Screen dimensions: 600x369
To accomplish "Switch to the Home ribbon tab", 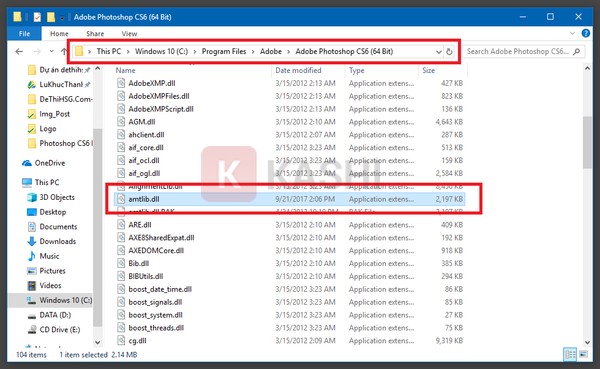I will tap(59, 34).
